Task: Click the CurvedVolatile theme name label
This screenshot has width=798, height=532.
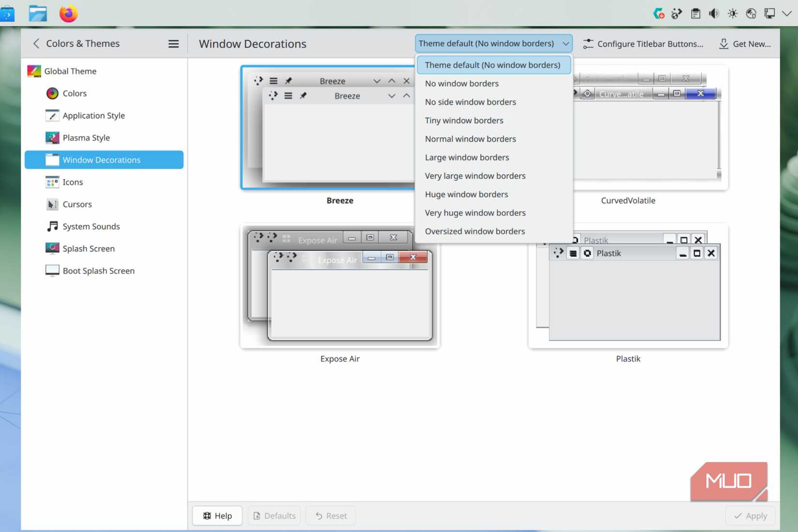Action: (628, 200)
